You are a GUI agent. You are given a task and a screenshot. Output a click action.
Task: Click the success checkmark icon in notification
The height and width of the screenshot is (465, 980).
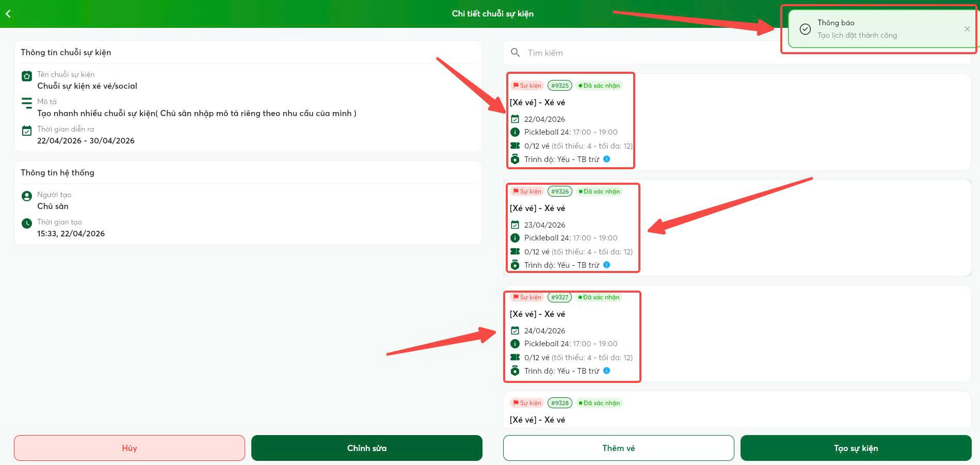pyautogui.click(x=805, y=29)
